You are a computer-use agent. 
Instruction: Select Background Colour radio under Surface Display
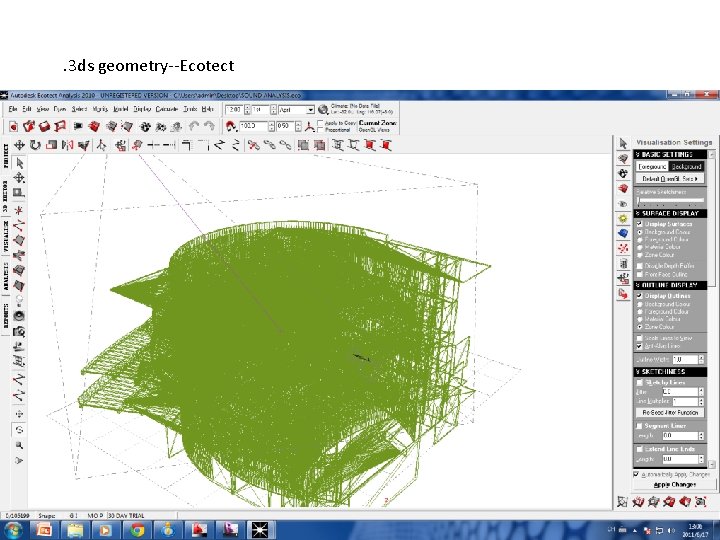(640, 232)
